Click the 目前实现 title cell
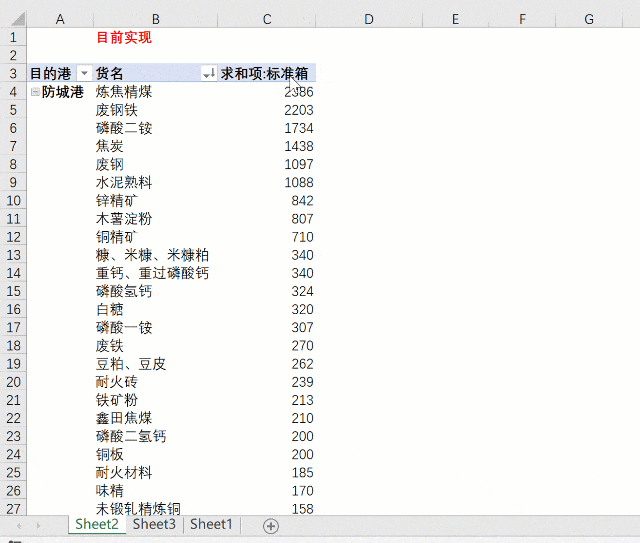The width and height of the screenshot is (640, 543). (124, 38)
